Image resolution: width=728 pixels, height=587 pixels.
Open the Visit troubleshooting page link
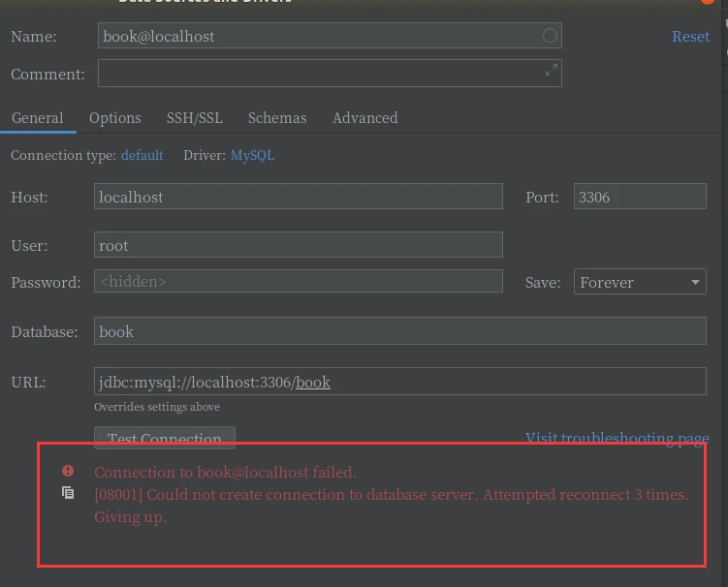[x=617, y=438]
